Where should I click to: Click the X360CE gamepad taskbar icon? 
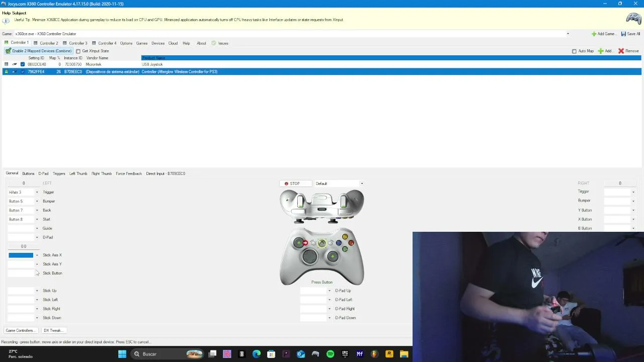[x=315, y=354]
